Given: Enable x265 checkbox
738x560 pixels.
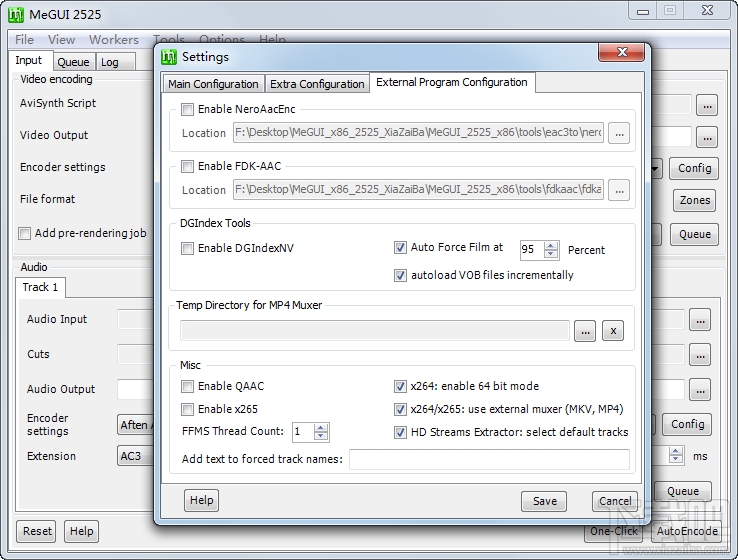Looking at the screenshot, I should [x=187, y=409].
